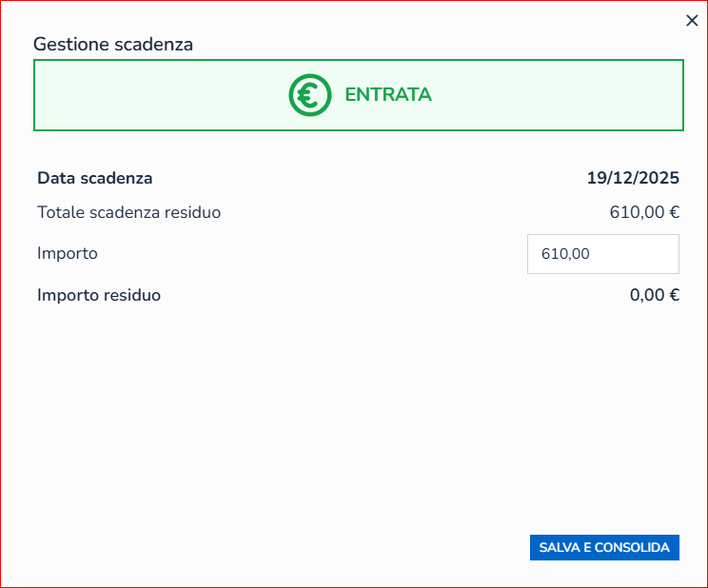Click blank area below Importo residuo row
Screen dimensions: 708x588
point(352,400)
